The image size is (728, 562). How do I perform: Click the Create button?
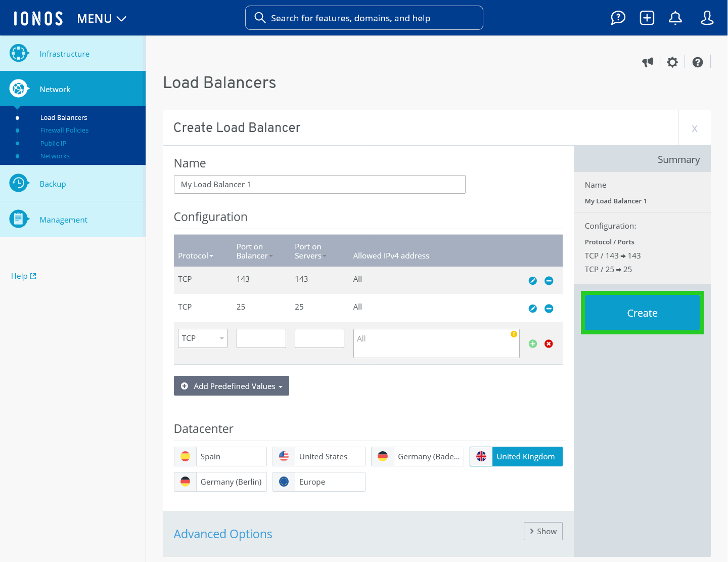[642, 313]
